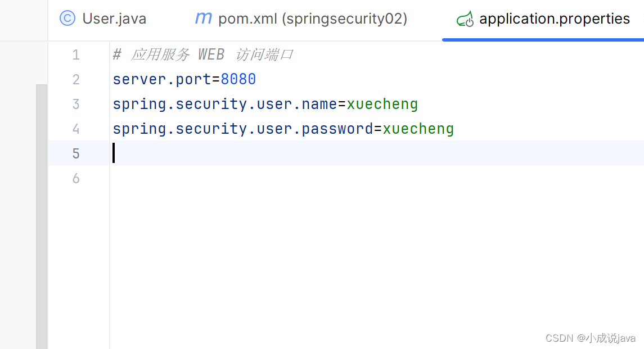Click line number 5 in the gutter
This screenshot has width=644, height=349.
76,153
